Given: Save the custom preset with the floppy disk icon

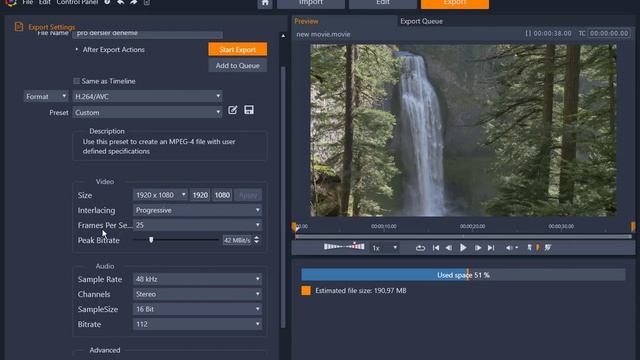Looking at the screenshot, I should [x=249, y=110].
